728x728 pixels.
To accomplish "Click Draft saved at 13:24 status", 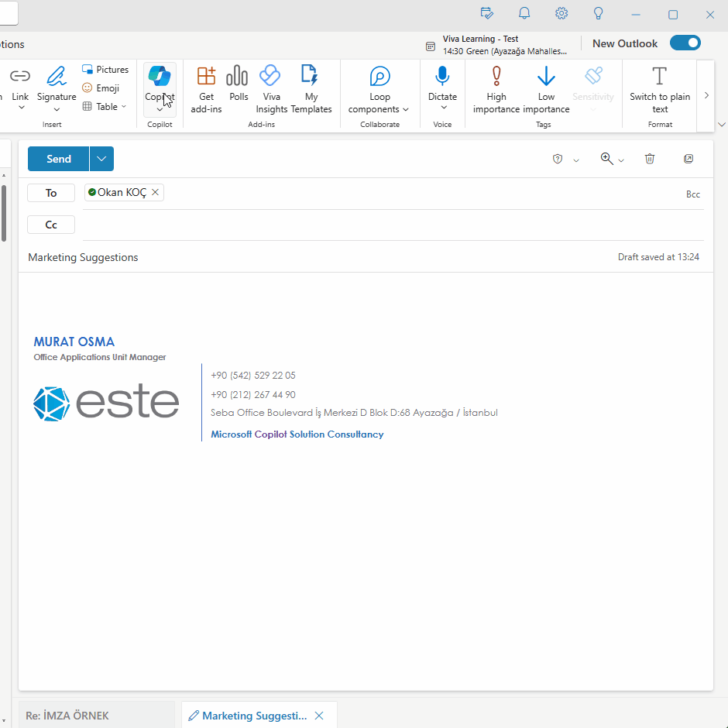I will click(658, 257).
